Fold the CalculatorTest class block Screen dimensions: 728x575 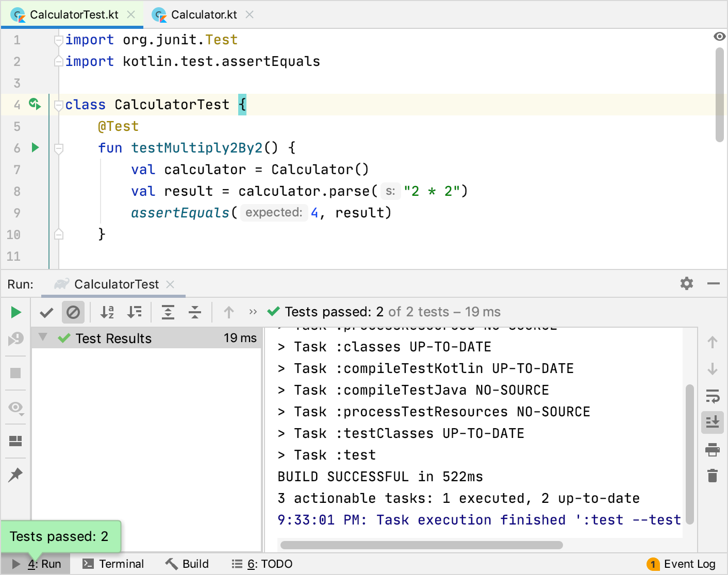(x=59, y=105)
